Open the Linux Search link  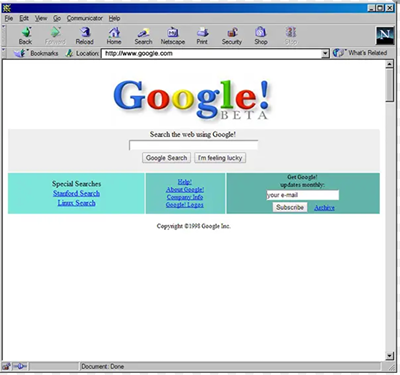pos(76,203)
